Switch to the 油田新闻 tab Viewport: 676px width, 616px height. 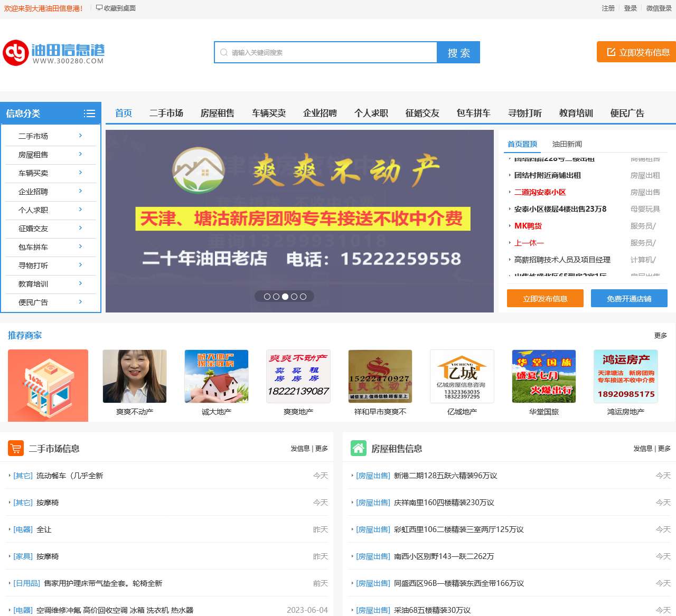[x=567, y=144]
